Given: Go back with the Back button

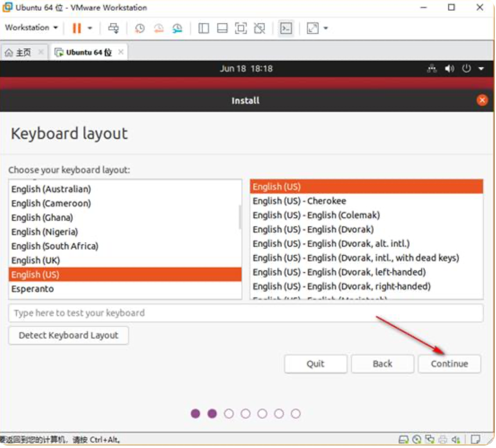Looking at the screenshot, I should coord(383,364).
